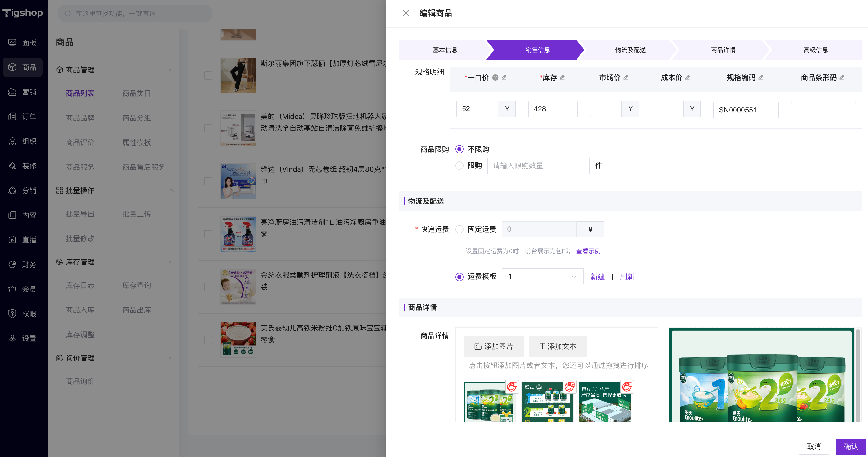The height and width of the screenshot is (457, 868).
Task: Open the 装修 decoration sidebar icon
Action: [13, 166]
